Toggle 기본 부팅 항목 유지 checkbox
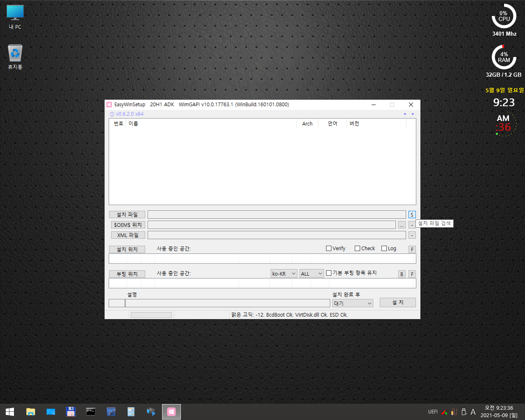The image size is (525, 420). tap(329, 273)
